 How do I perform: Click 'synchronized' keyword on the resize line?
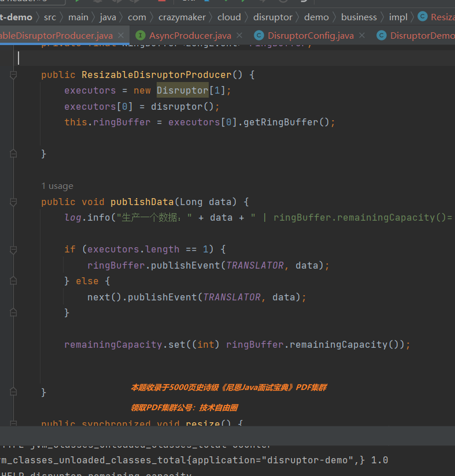116,423
